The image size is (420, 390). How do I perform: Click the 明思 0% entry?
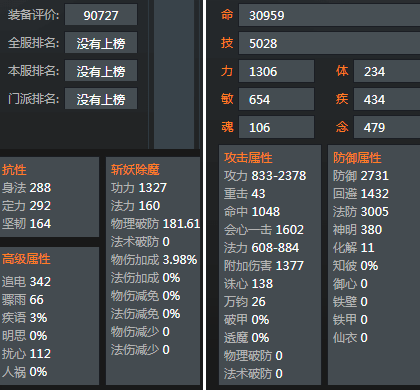[x=24, y=336]
